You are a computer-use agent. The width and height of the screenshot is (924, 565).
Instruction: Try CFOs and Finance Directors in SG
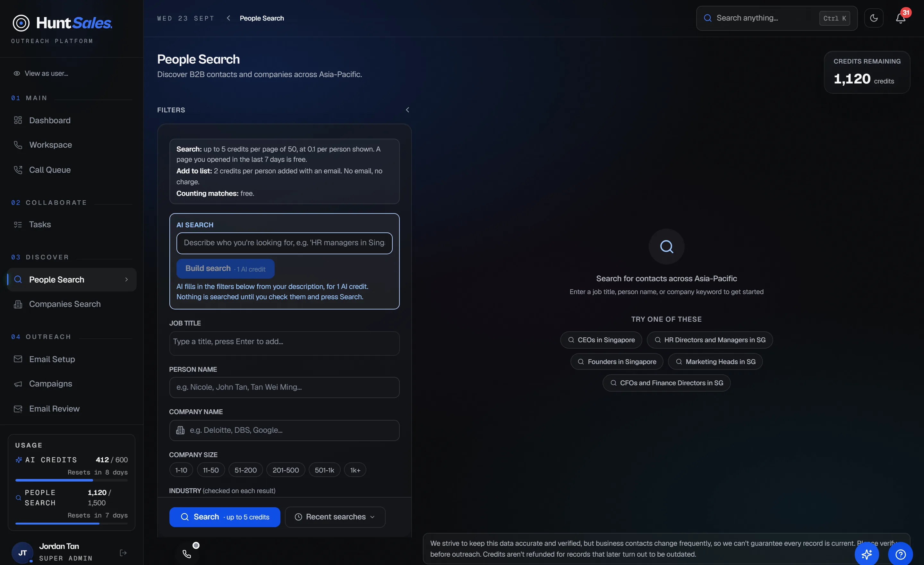pyautogui.click(x=666, y=383)
